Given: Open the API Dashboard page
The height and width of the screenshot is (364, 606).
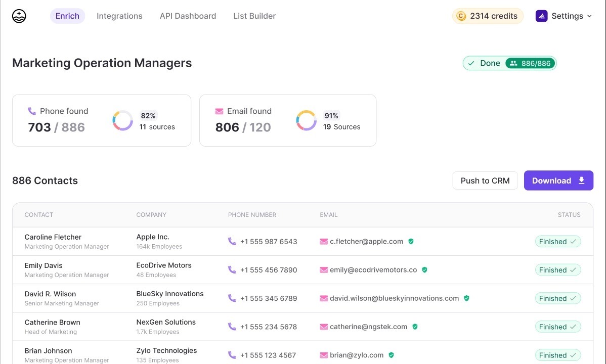Looking at the screenshot, I should pyautogui.click(x=188, y=16).
